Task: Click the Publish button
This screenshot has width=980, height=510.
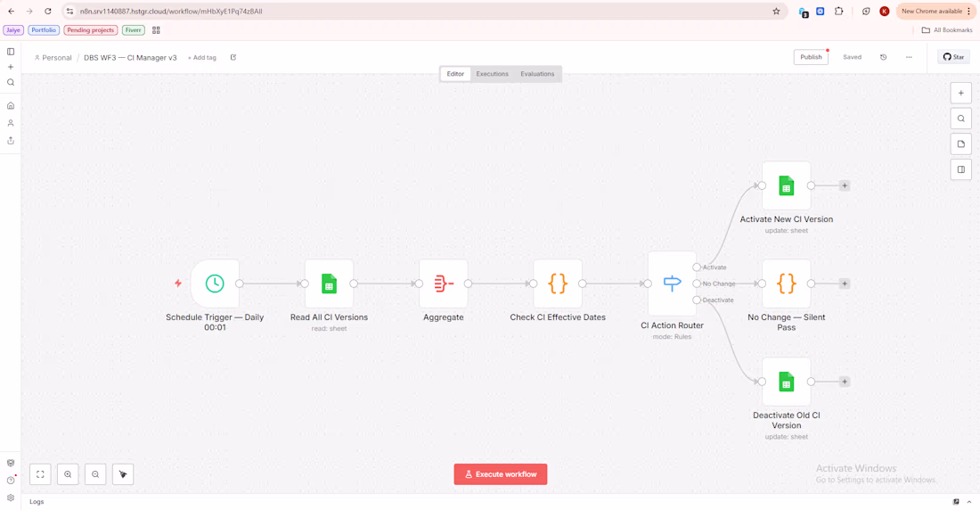Action: point(812,57)
